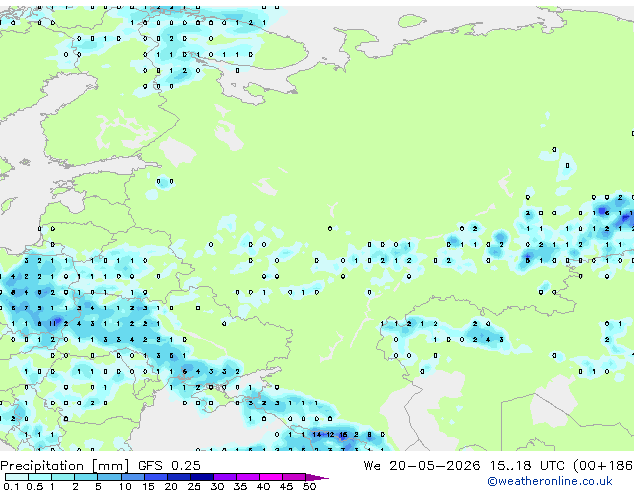Click the date text '20-05-2026'

435,466
